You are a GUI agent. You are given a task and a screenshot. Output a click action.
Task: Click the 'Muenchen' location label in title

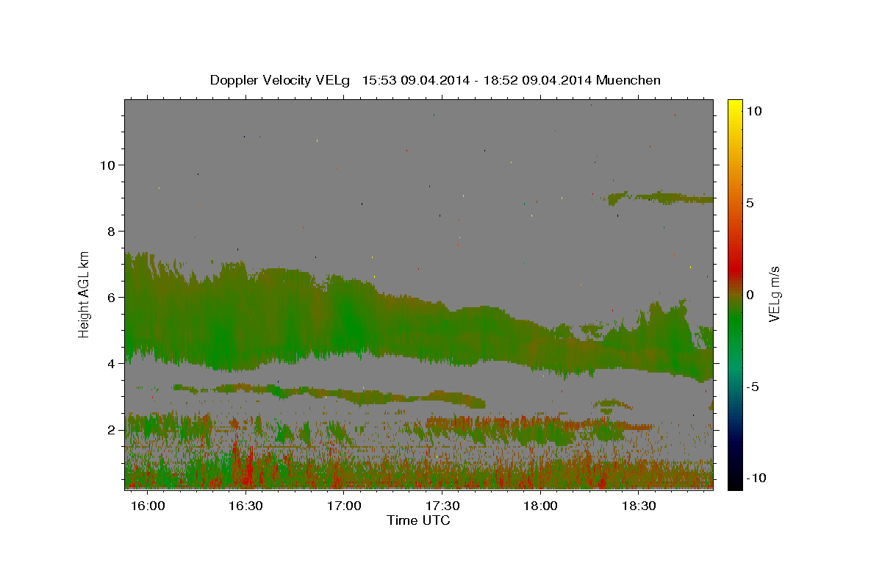(x=628, y=80)
